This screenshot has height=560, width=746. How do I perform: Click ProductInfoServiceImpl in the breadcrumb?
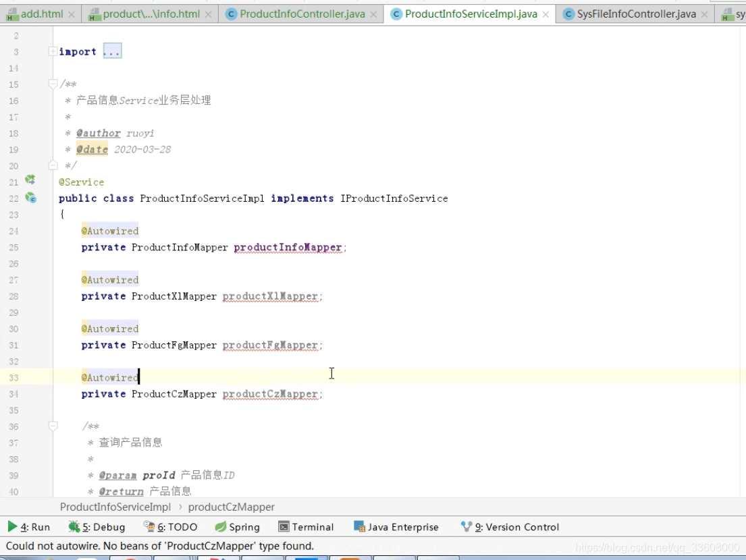(115, 507)
